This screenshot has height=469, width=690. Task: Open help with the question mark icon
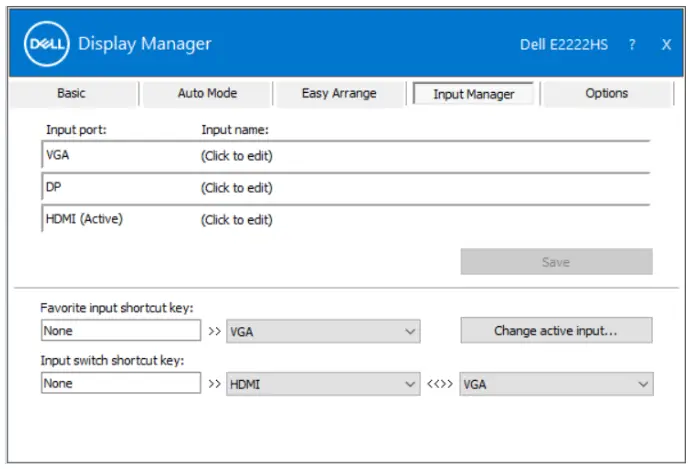(x=632, y=44)
